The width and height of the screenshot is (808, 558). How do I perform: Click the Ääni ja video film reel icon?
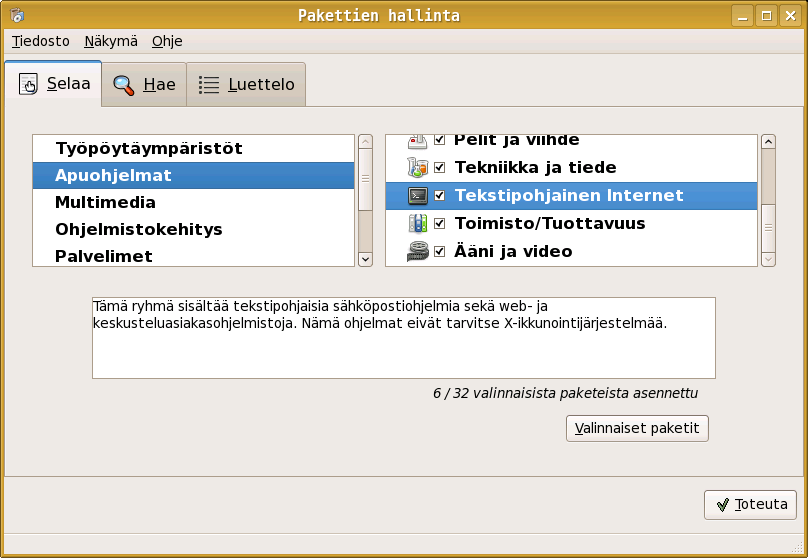pos(418,251)
